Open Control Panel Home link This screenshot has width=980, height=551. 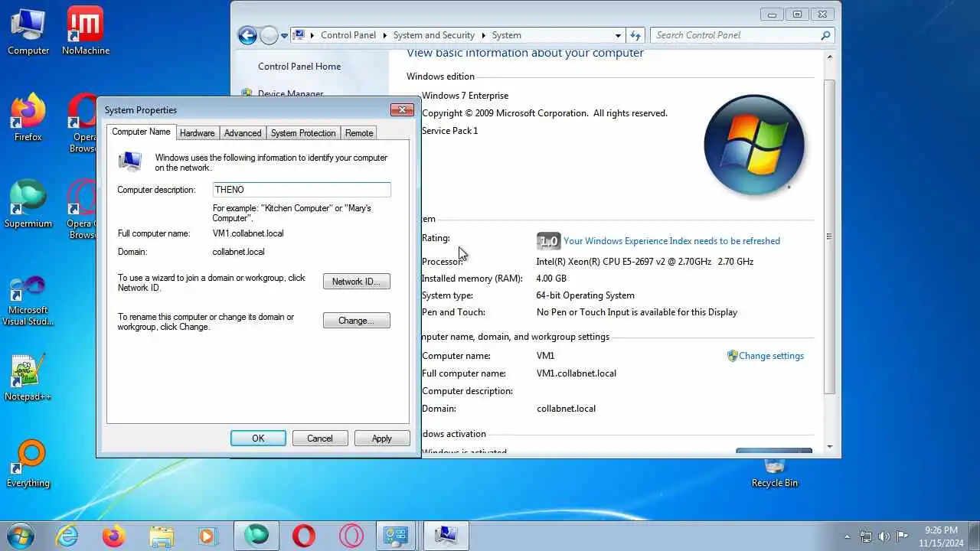[x=299, y=67]
